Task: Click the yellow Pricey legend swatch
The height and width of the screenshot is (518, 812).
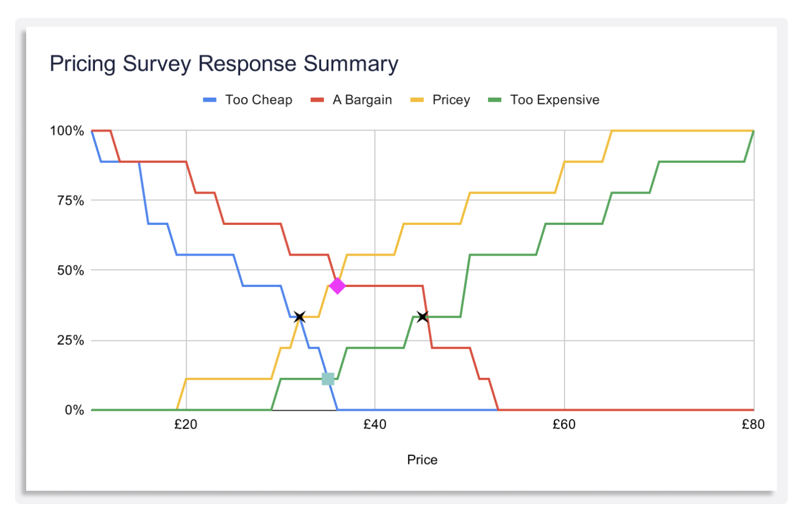Action: (417, 100)
